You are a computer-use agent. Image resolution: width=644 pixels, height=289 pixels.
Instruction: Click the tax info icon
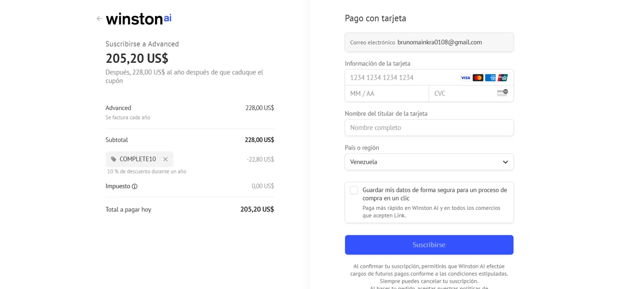coord(134,186)
